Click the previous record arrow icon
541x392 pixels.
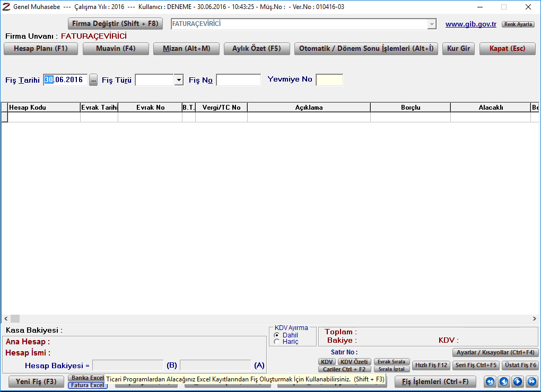[x=504, y=381]
